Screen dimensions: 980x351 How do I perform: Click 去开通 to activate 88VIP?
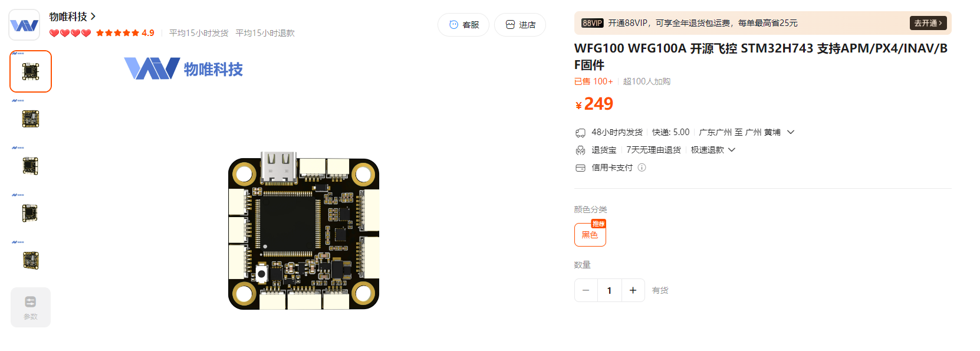click(x=928, y=23)
